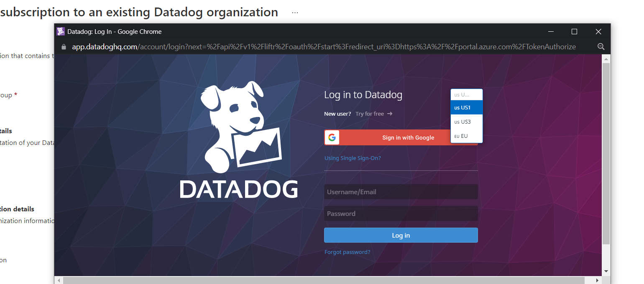Open the Forgot password link
Viewport: 644px width, 284px height.
[347, 252]
